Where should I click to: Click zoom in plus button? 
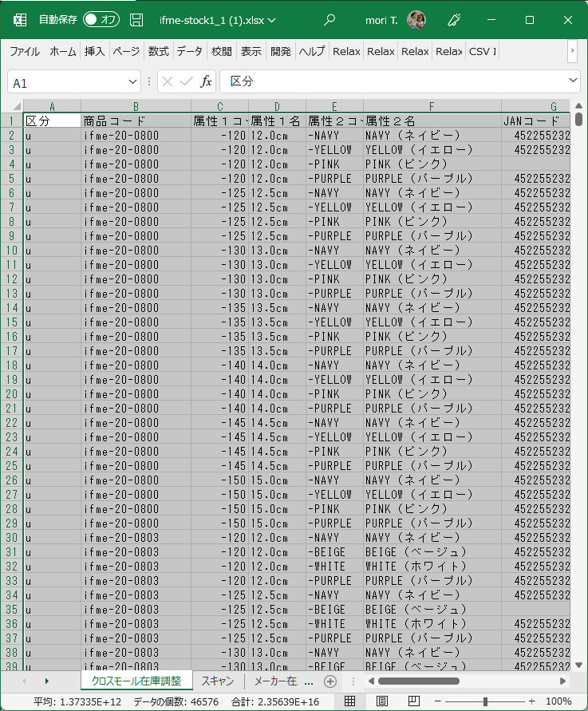click(532, 701)
